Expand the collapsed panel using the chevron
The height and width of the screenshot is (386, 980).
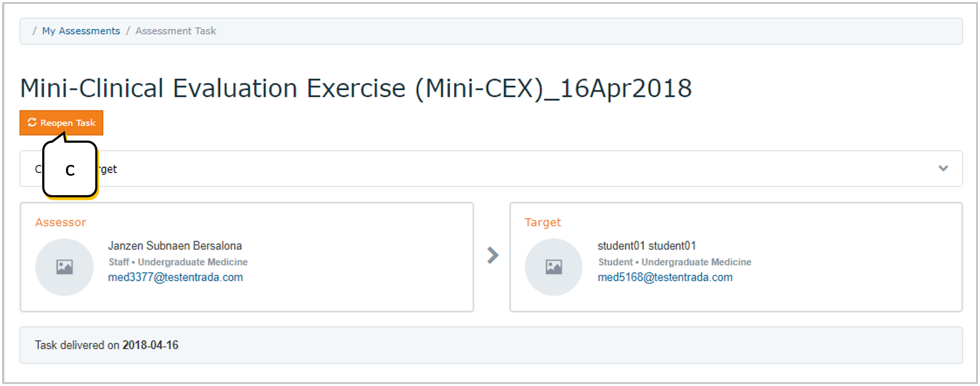tap(943, 168)
